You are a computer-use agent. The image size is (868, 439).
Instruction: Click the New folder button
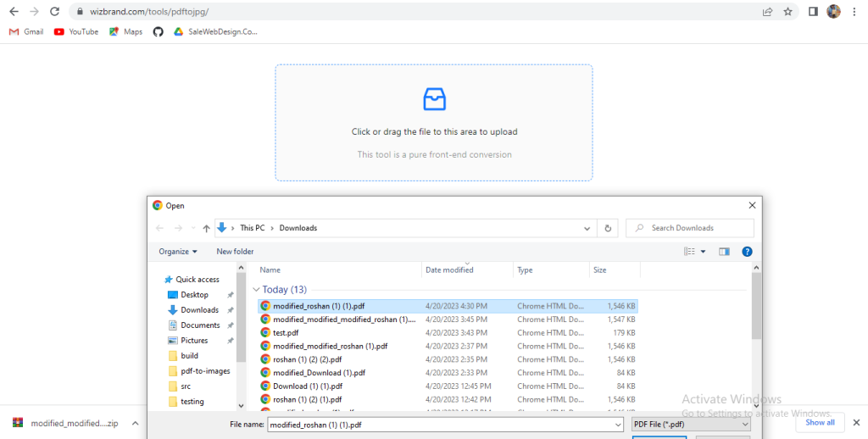pos(235,252)
